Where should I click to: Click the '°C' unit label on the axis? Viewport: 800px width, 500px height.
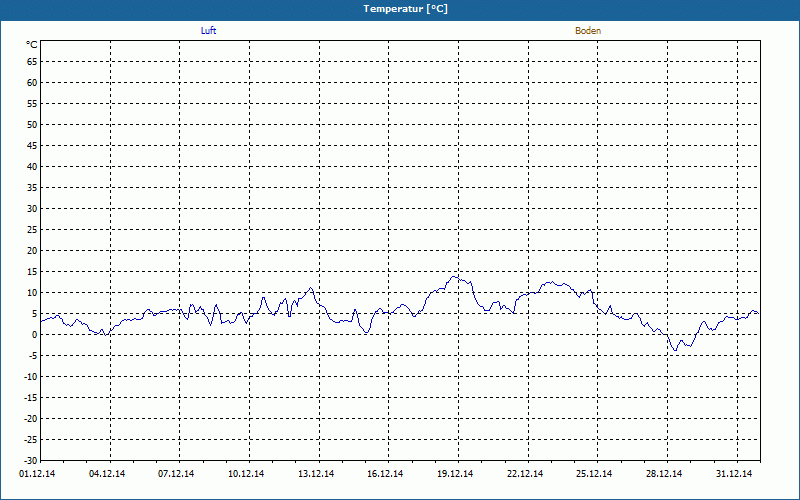tap(32, 45)
